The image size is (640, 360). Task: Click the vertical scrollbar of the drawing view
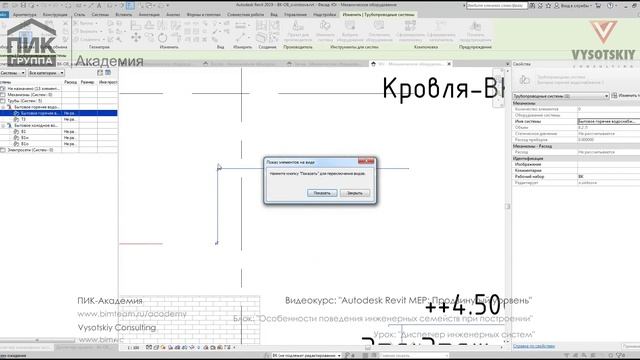[x=508, y=207]
